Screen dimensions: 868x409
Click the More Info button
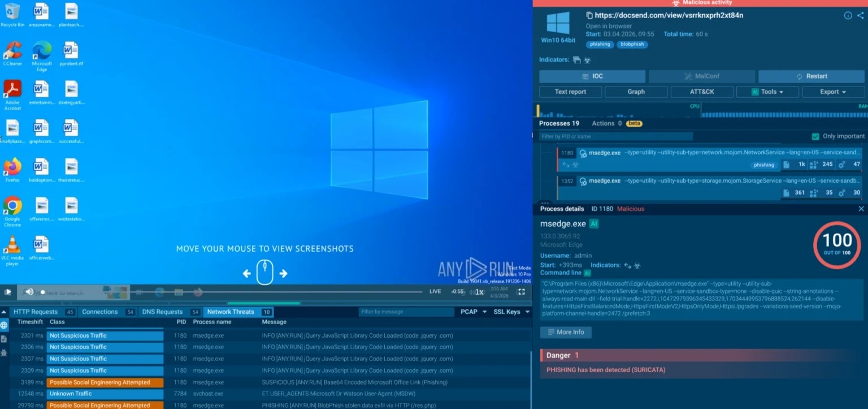566,332
